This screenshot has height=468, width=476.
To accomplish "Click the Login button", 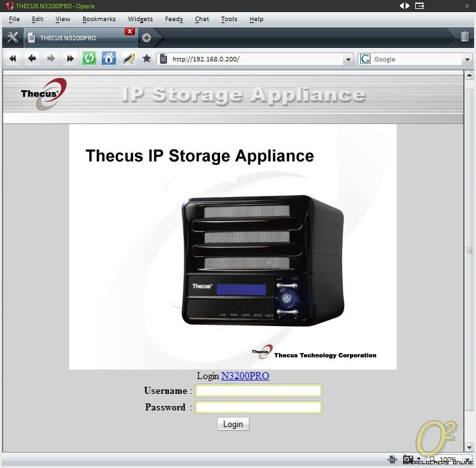I will coord(233,424).
